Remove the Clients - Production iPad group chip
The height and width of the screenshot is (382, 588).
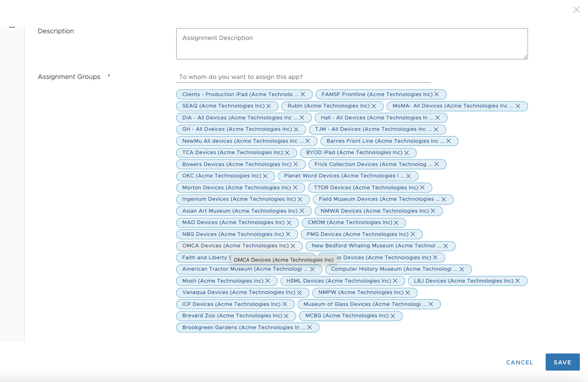[x=303, y=94]
